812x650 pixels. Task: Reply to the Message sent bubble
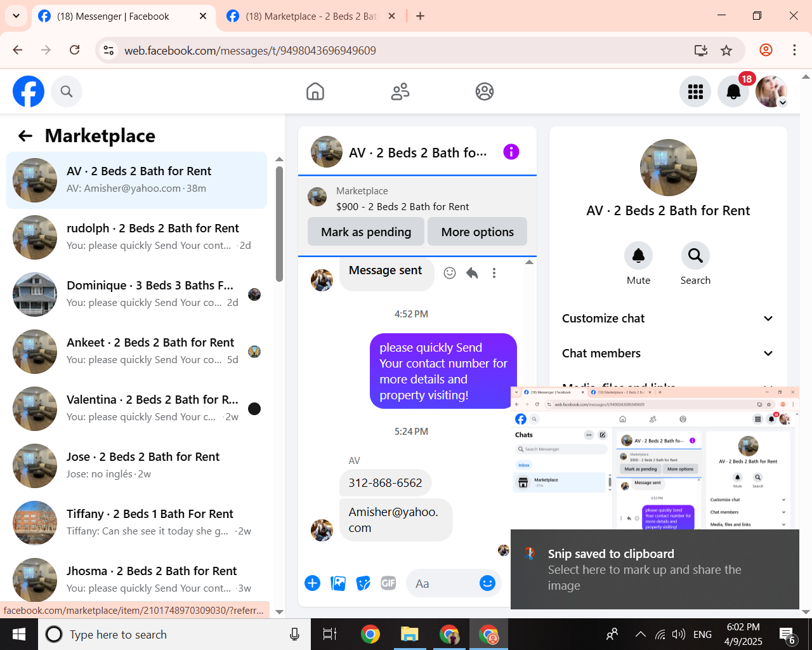472,273
